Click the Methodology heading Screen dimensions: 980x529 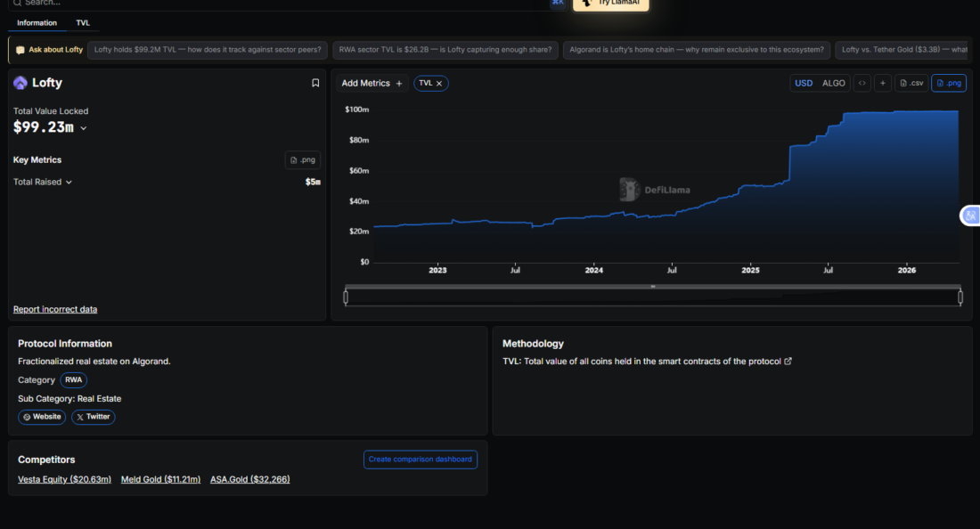tap(533, 344)
